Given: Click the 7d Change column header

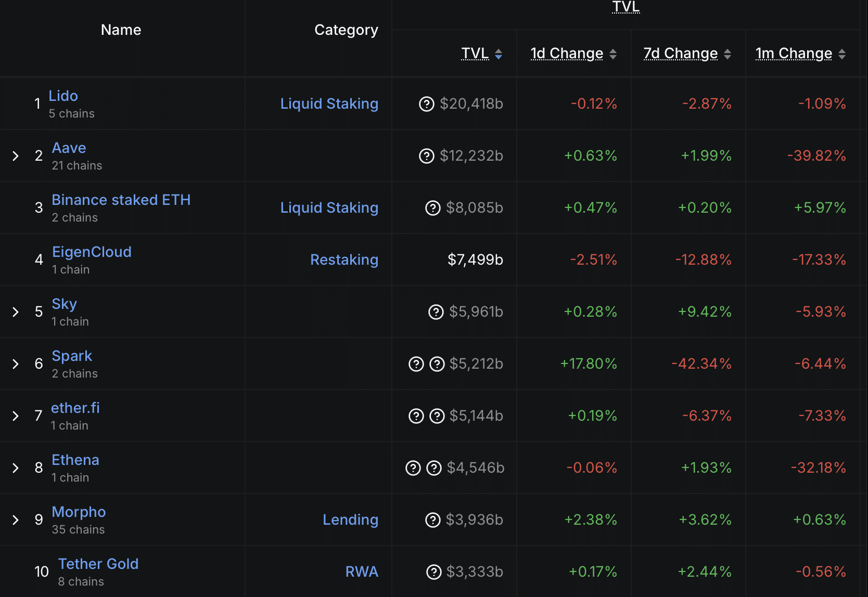Looking at the screenshot, I should (681, 54).
